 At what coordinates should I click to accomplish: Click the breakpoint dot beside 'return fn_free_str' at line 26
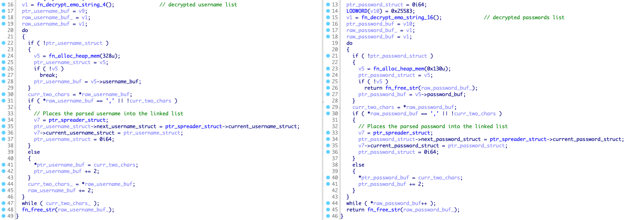pyautogui.click(x=328, y=88)
